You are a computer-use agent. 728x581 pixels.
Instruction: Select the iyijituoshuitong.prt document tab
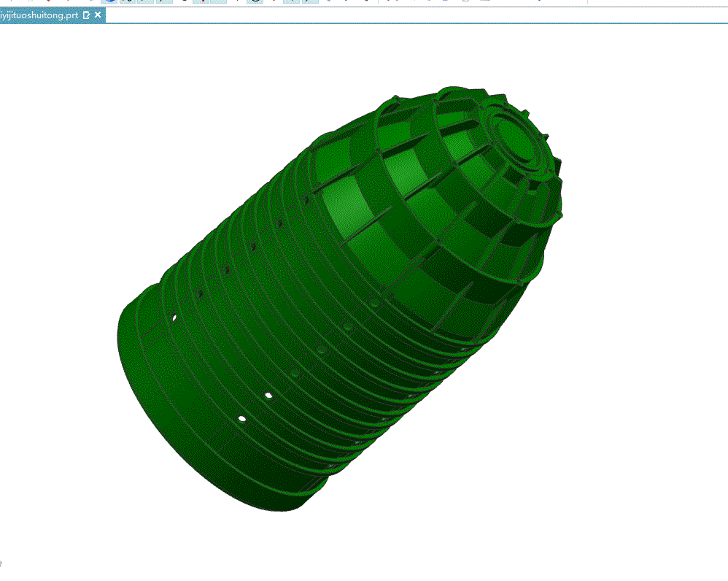[x=39, y=15]
